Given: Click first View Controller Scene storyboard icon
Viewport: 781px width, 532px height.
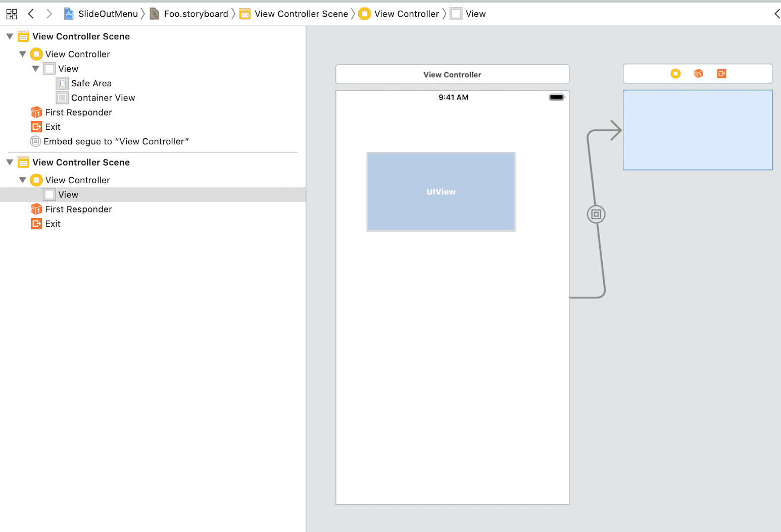Looking at the screenshot, I should (23, 36).
